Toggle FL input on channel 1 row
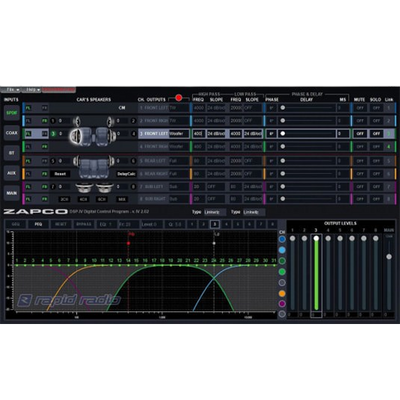Viewport: 400px width, 400px height. (28, 108)
